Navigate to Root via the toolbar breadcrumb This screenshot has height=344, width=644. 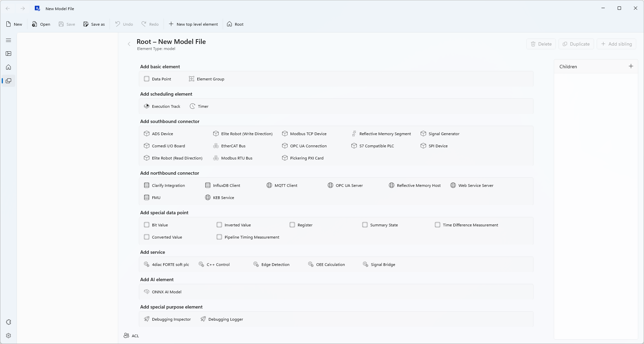pyautogui.click(x=236, y=24)
